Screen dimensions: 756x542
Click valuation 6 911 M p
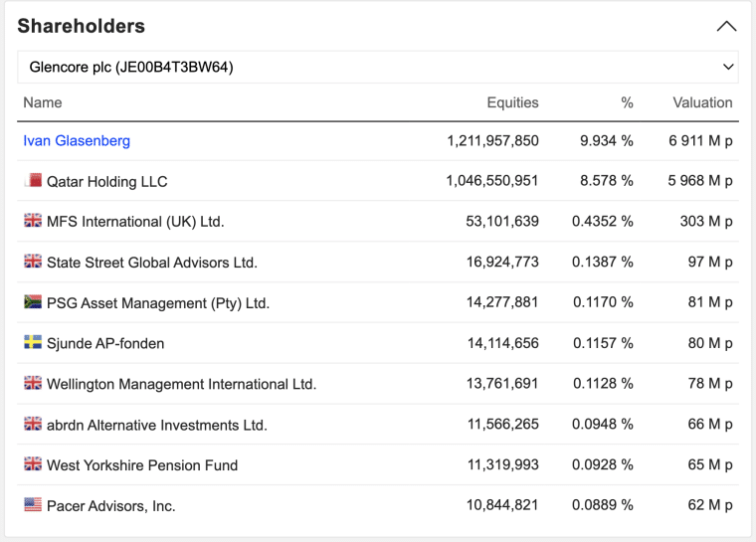(700, 141)
